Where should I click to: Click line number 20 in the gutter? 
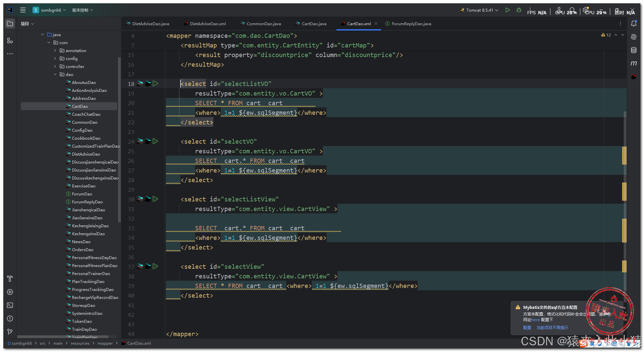[131, 103]
